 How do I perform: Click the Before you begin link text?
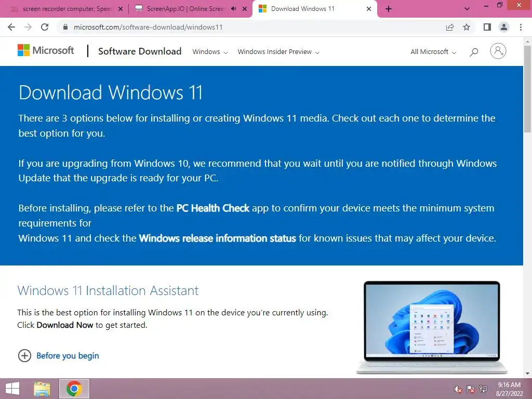68,355
